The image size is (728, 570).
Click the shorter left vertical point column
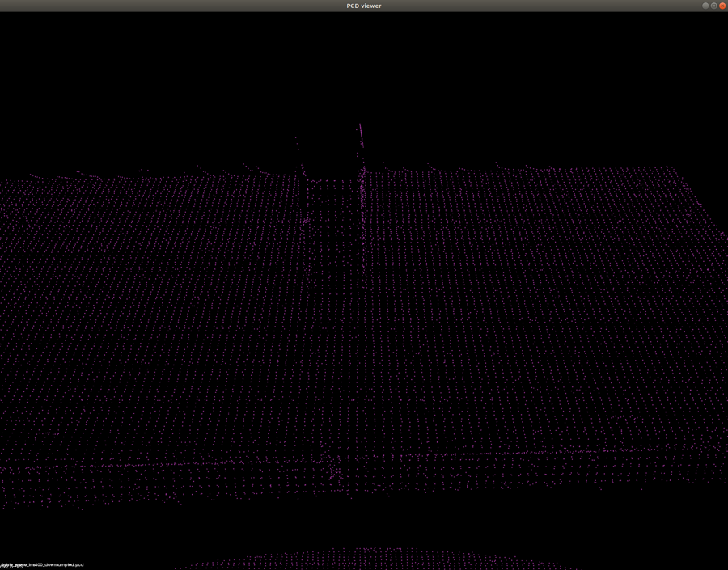coord(303,174)
